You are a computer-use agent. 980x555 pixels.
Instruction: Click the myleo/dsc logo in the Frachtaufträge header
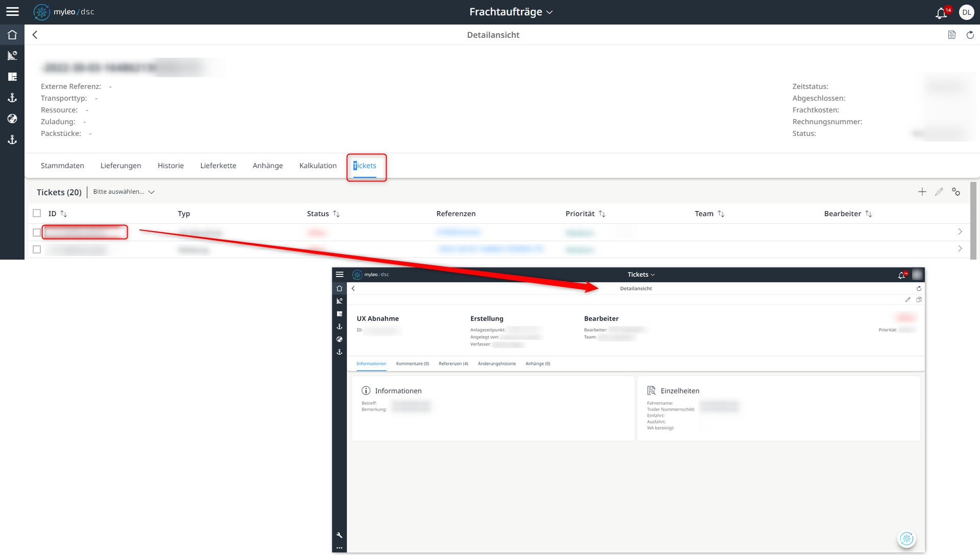tap(64, 12)
